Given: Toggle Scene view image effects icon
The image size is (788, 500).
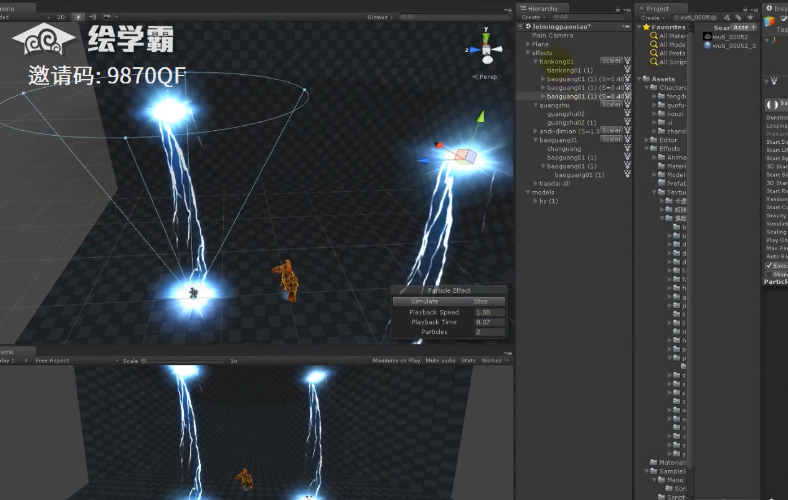Looking at the screenshot, I should tap(107, 17).
